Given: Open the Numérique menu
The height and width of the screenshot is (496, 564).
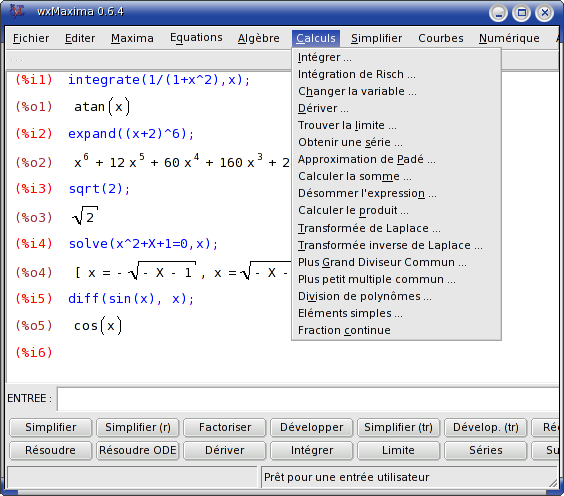Looking at the screenshot, I should point(509,38).
